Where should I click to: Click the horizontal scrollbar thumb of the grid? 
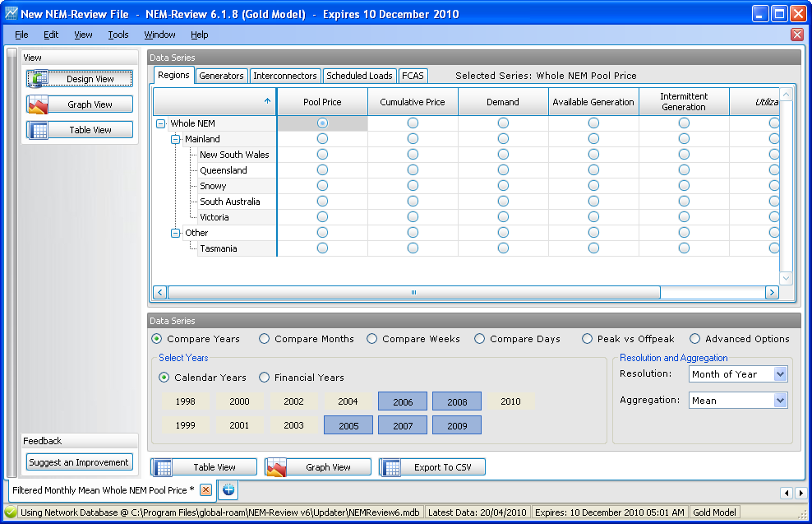tap(413, 292)
